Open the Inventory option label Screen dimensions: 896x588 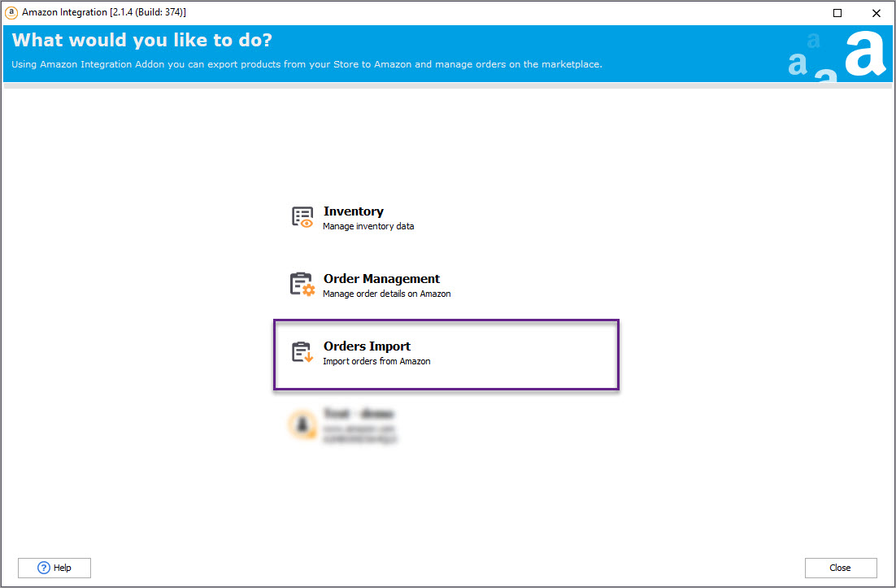[x=353, y=211]
